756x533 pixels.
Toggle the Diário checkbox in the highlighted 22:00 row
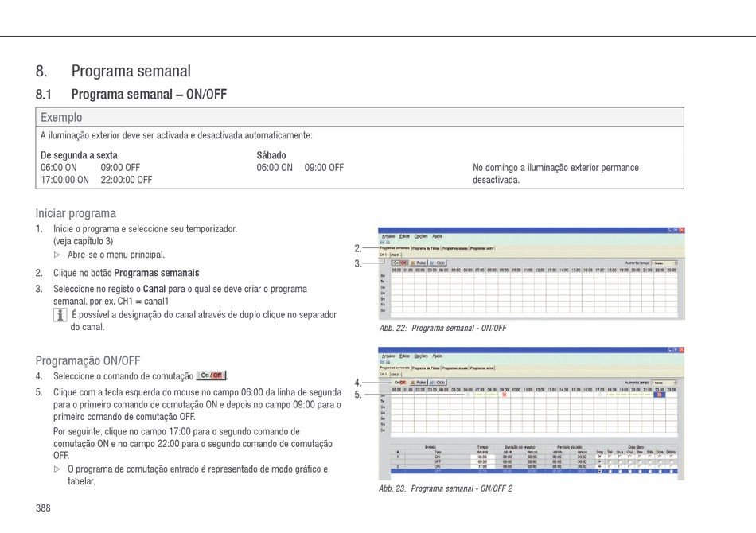[671, 471]
